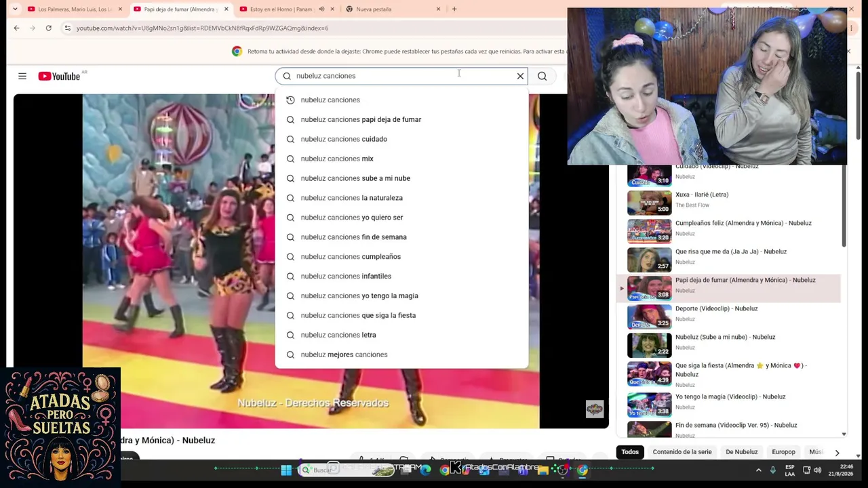
Task: Open the volume icon in system tray
Action: [817, 470]
